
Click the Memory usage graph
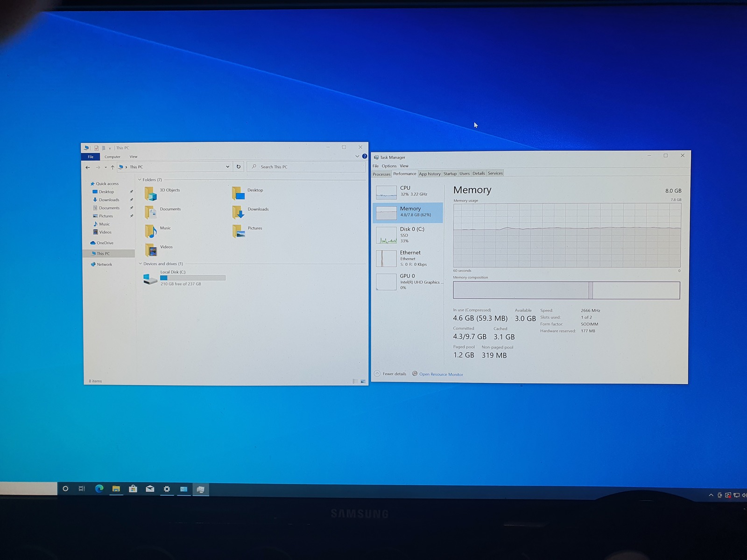tap(567, 235)
